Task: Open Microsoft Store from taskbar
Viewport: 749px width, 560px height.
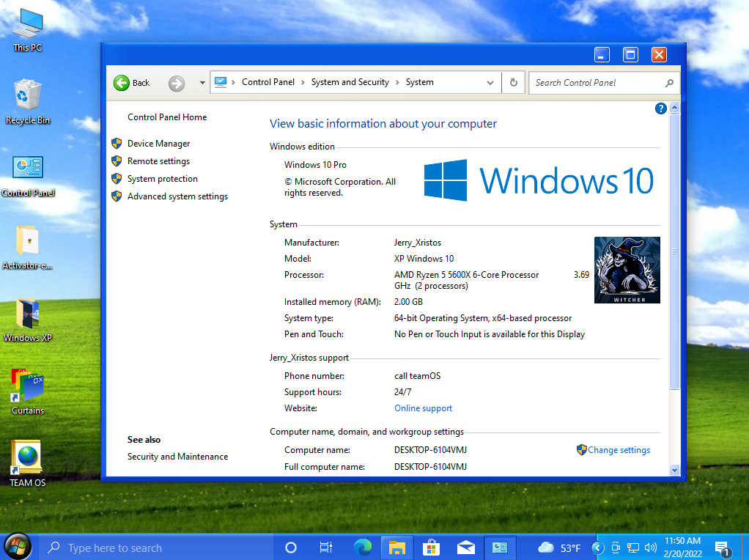Action: (x=431, y=548)
